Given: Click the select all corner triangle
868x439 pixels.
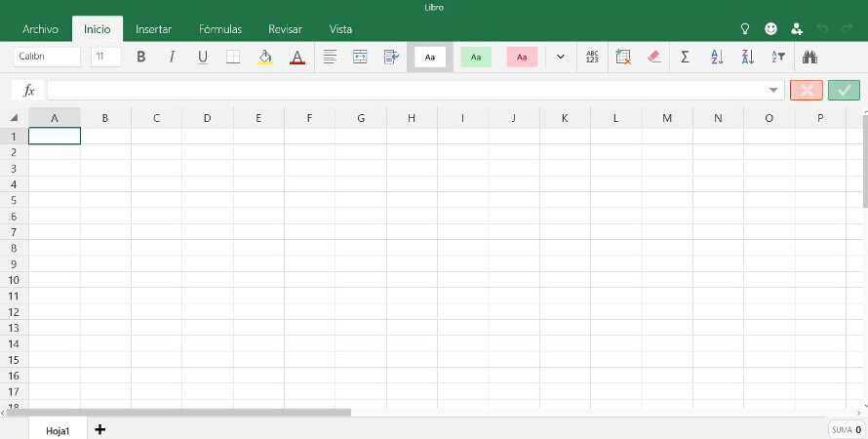Looking at the screenshot, I should [x=14, y=117].
